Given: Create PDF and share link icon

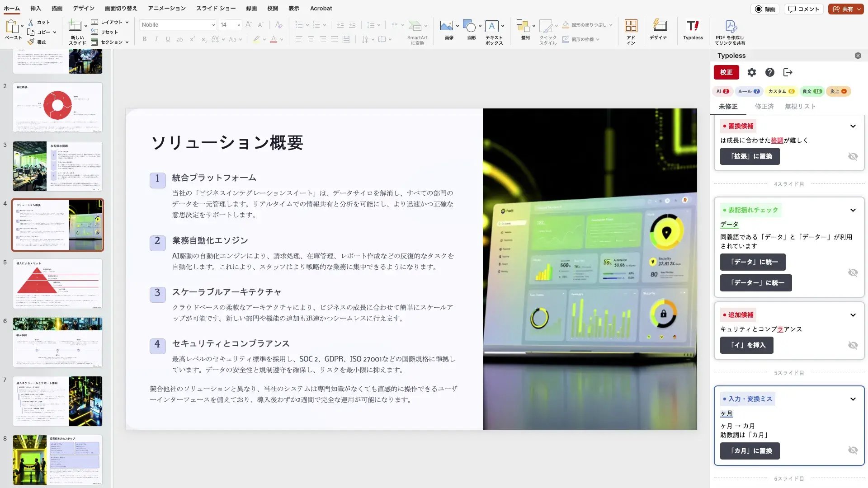Looking at the screenshot, I should click(x=731, y=26).
